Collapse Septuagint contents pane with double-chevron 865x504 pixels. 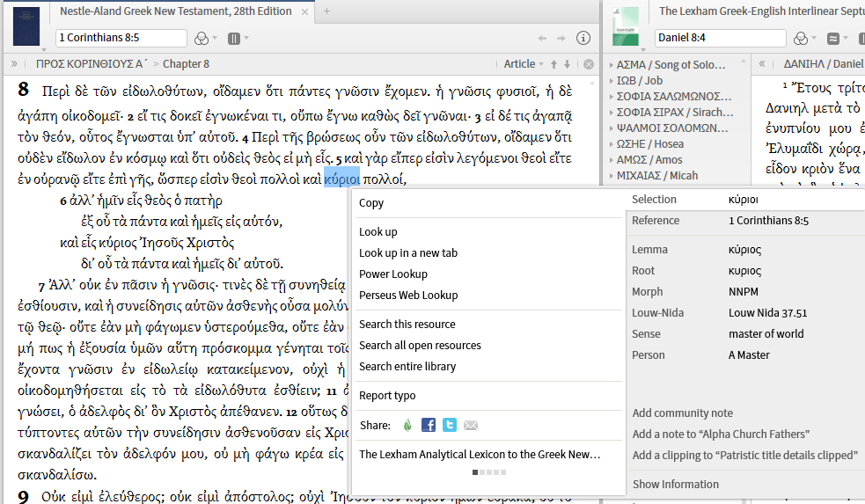(762, 64)
